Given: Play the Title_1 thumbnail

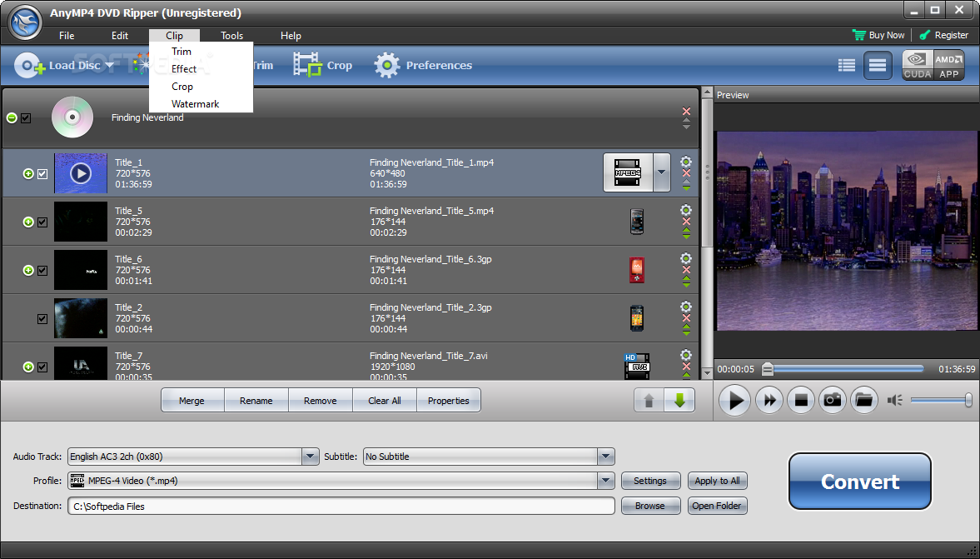Looking at the screenshot, I should (81, 173).
